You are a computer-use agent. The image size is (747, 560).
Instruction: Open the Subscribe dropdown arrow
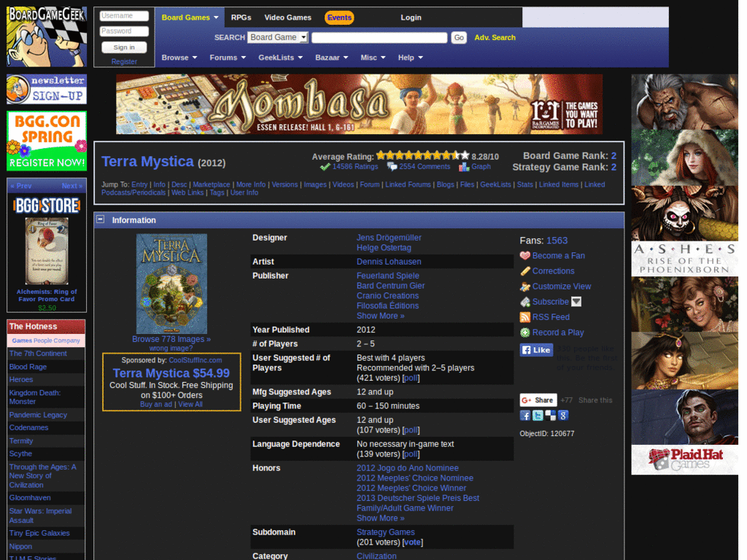click(576, 301)
